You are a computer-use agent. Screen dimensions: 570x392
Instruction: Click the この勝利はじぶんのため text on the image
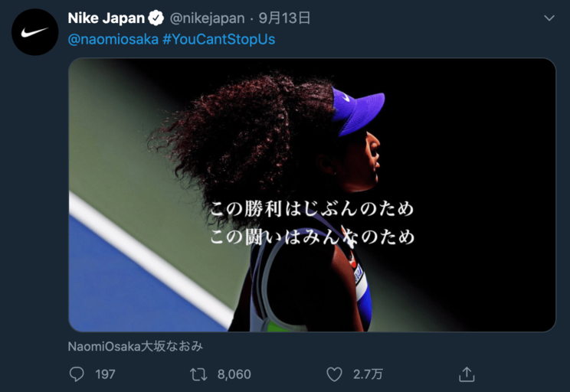coord(312,208)
